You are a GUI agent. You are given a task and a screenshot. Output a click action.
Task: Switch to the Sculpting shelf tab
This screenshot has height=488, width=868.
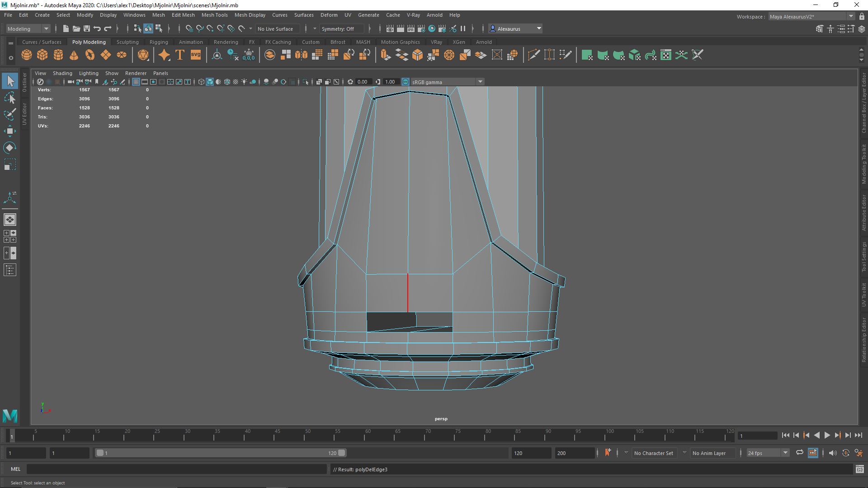pos(127,42)
